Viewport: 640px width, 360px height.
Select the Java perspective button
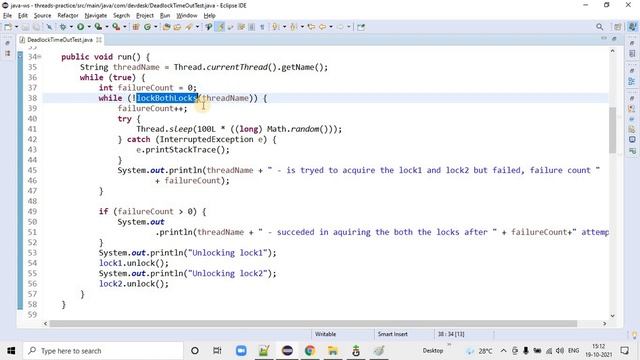pyautogui.click(x=632, y=27)
